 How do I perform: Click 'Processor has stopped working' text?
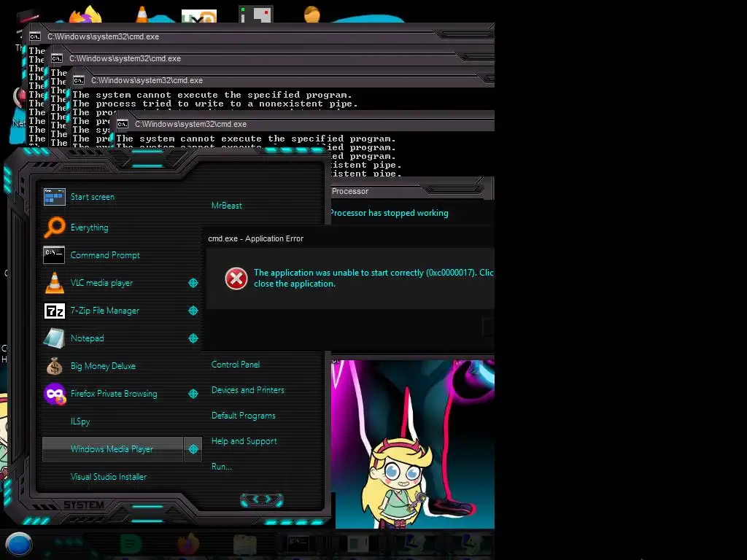pyautogui.click(x=389, y=213)
